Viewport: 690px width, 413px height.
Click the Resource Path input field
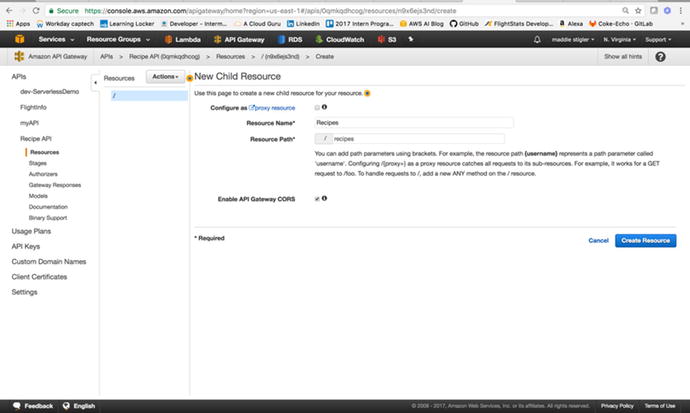[x=418, y=139]
